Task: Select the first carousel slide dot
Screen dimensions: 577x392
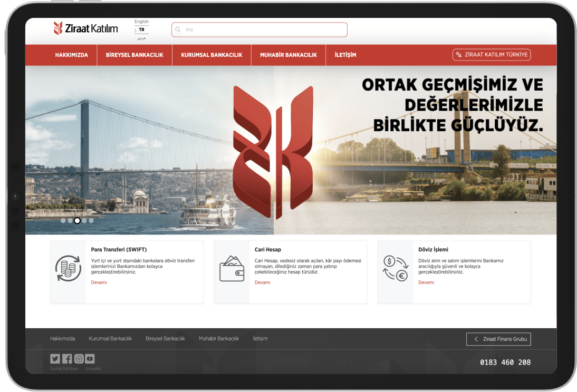Action: (63, 221)
